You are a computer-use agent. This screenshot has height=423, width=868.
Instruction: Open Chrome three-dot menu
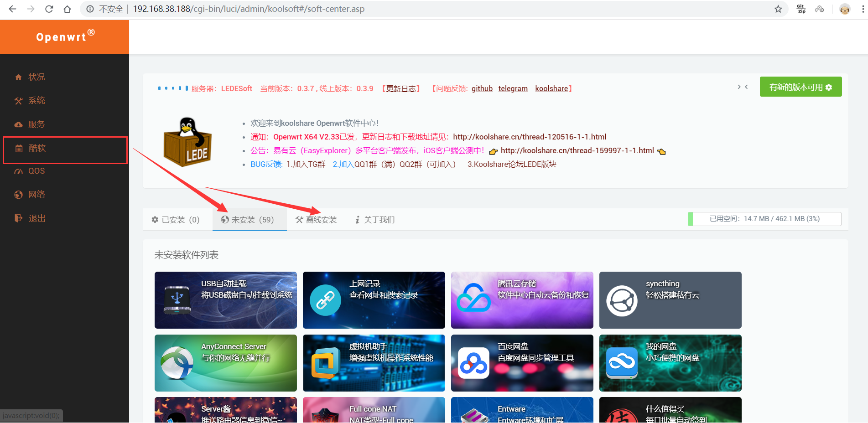point(863,9)
